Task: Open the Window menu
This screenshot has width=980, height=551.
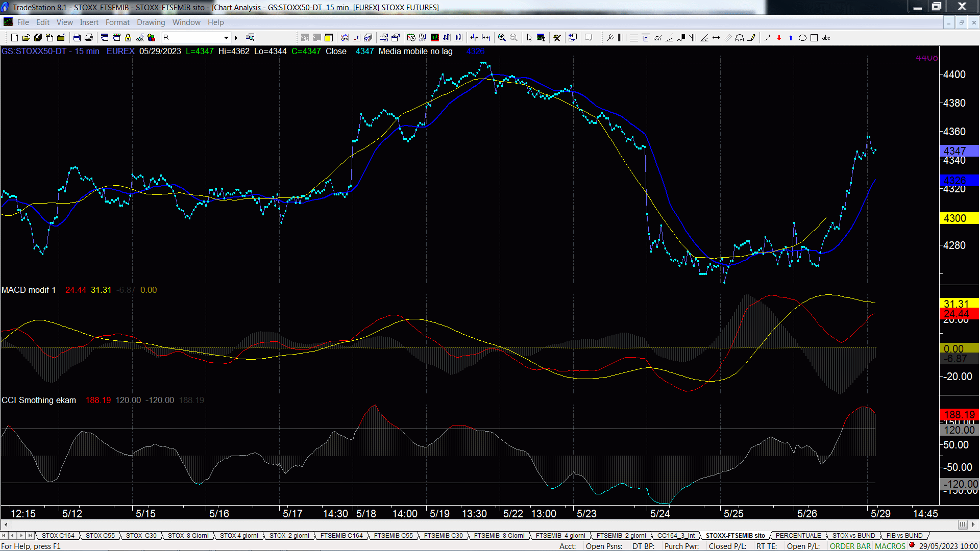Action: coord(186,22)
